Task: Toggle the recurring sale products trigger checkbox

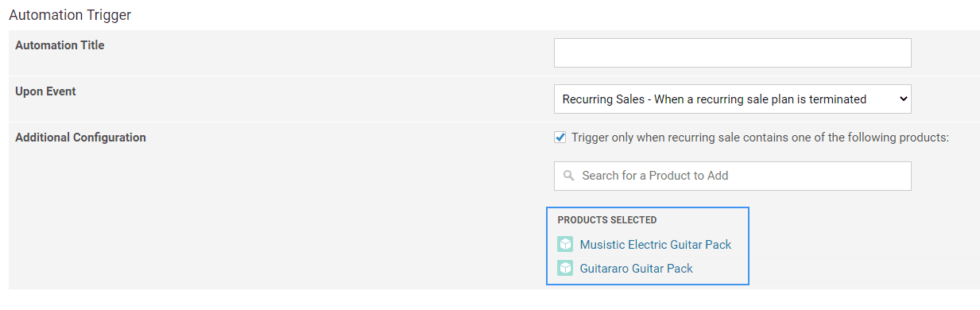Action: click(560, 138)
